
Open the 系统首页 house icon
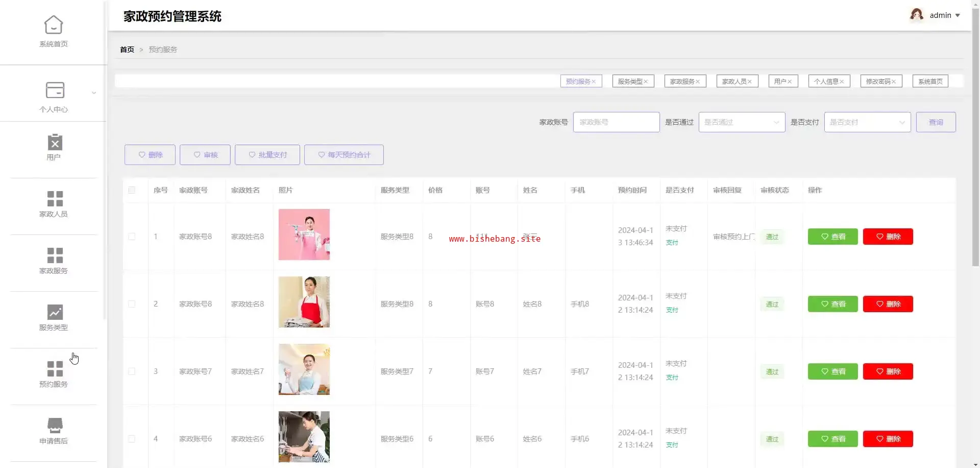click(x=54, y=25)
